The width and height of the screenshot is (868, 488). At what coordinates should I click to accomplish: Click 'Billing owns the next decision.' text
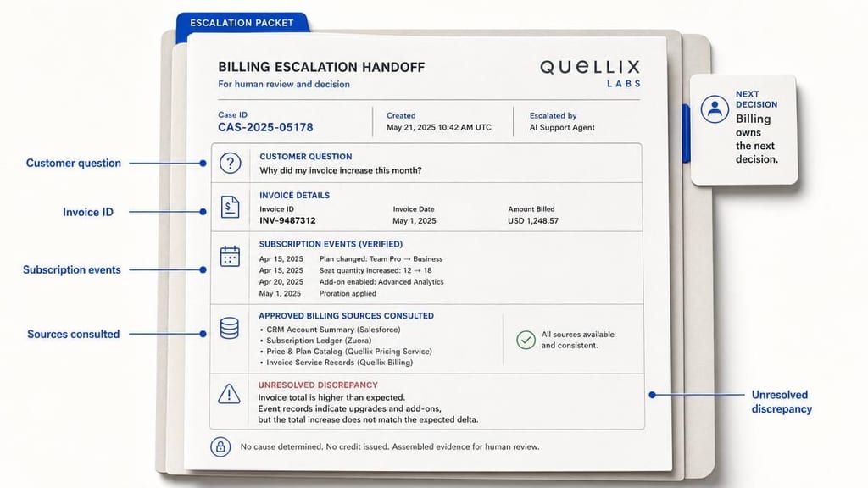(x=757, y=139)
